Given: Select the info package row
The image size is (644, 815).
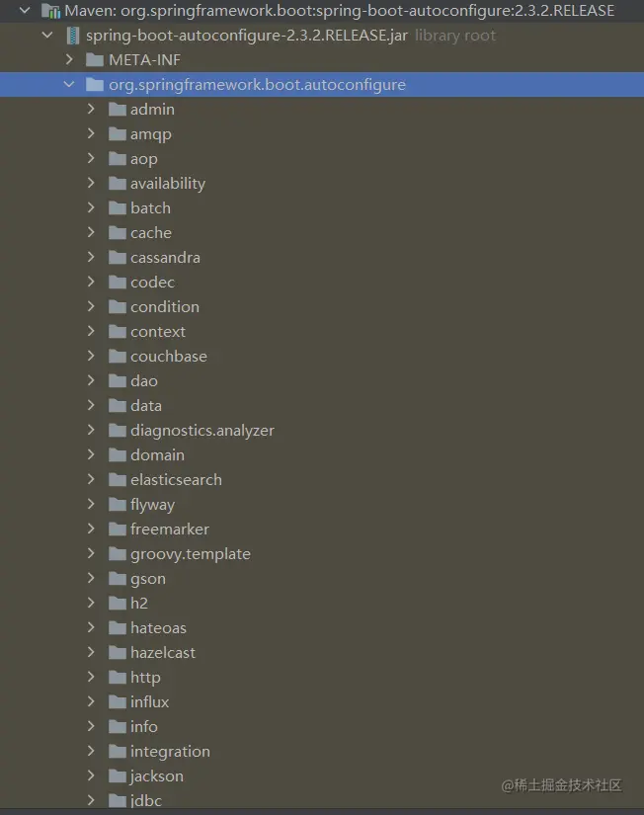Looking at the screenshot, I should pos(322,727).
